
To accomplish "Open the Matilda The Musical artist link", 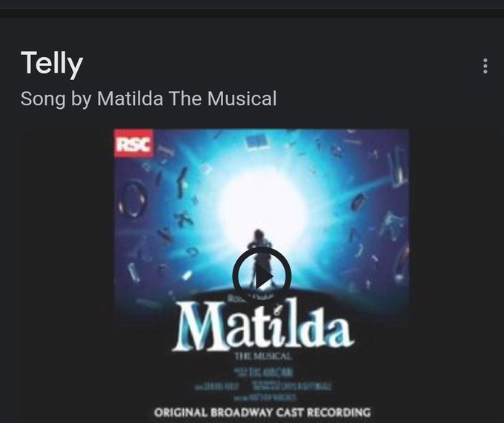I will click(187, 99).
